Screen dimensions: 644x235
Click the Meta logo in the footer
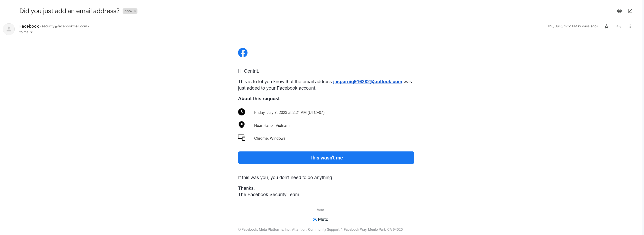(320, 219)
